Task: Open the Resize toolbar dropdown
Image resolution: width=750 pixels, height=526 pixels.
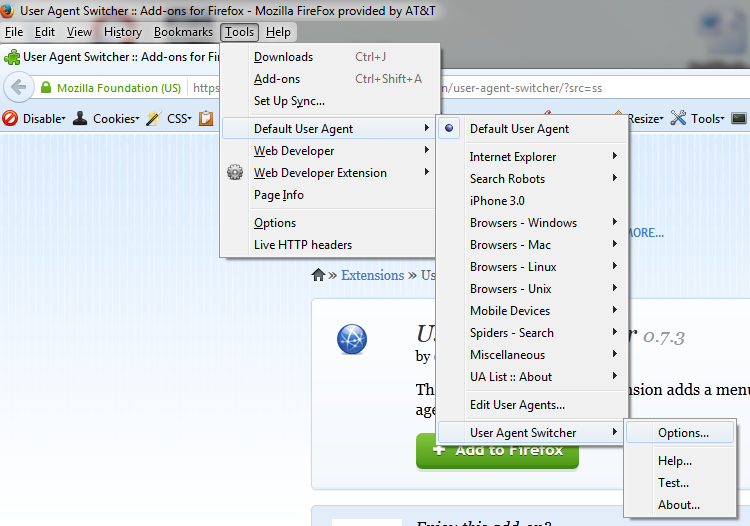Action: [645, 118]
